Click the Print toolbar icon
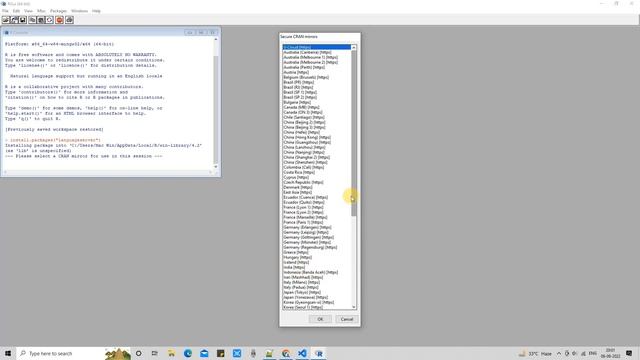 (69, 20)
